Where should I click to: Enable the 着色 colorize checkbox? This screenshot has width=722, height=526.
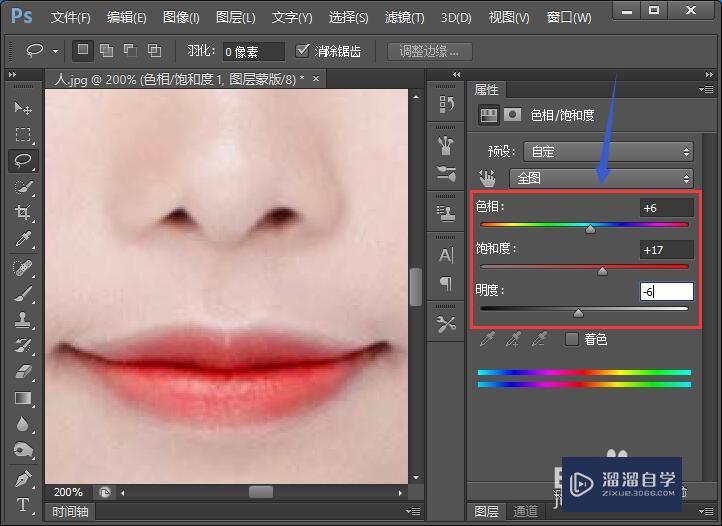click(571, 339)
